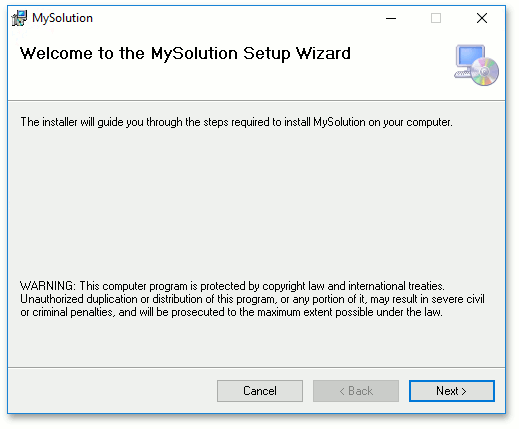Select the Welcome to MySolution Setup Wizard heading
The width and height of the screenshot is (519, 429).
pos(185,54)
